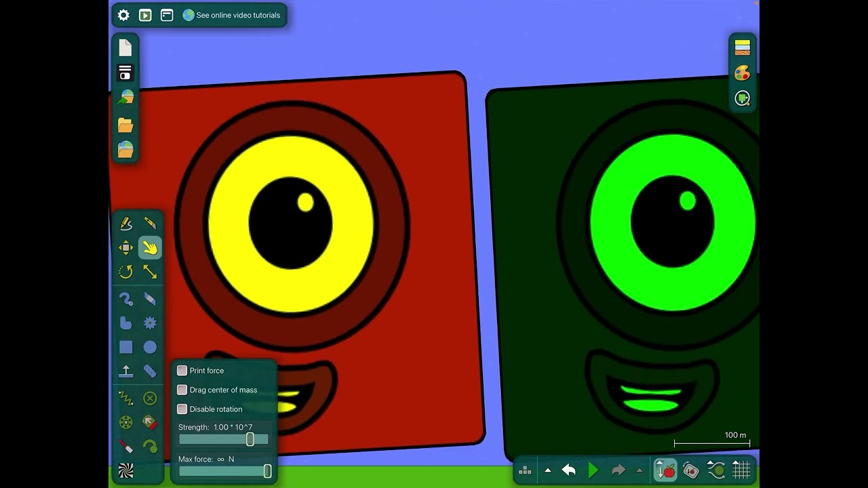Select the Box tool
The width and height of the screenshot is (868, 488).
pos(126,348)
